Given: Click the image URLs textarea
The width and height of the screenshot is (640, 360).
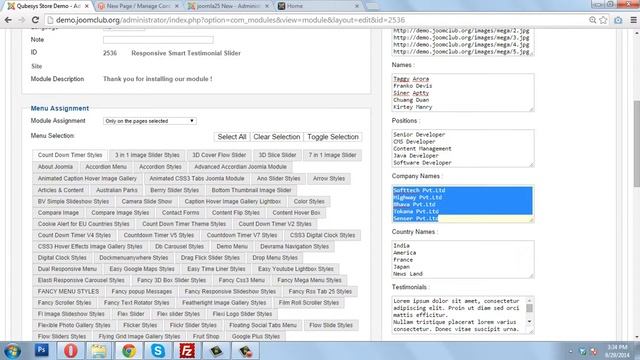Looking at the screenshot, I should (x=463, y=42).
